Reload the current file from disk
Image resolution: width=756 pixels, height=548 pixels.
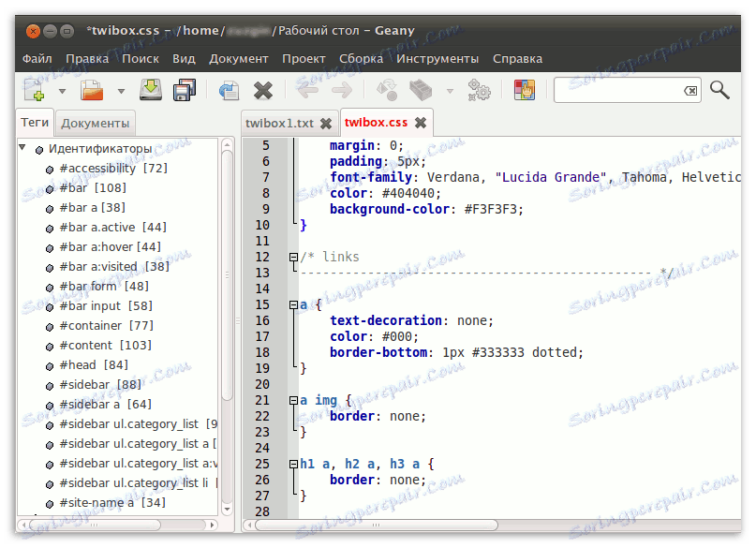(229, 90)
